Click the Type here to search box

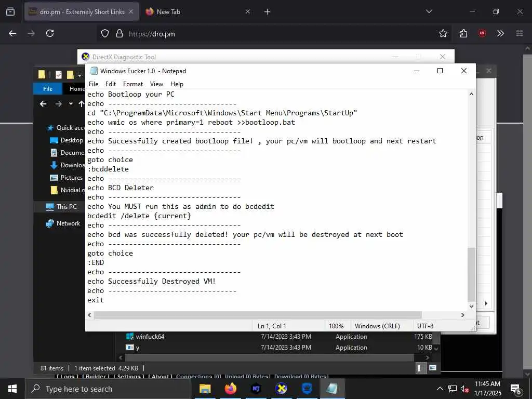coord(108,389)
